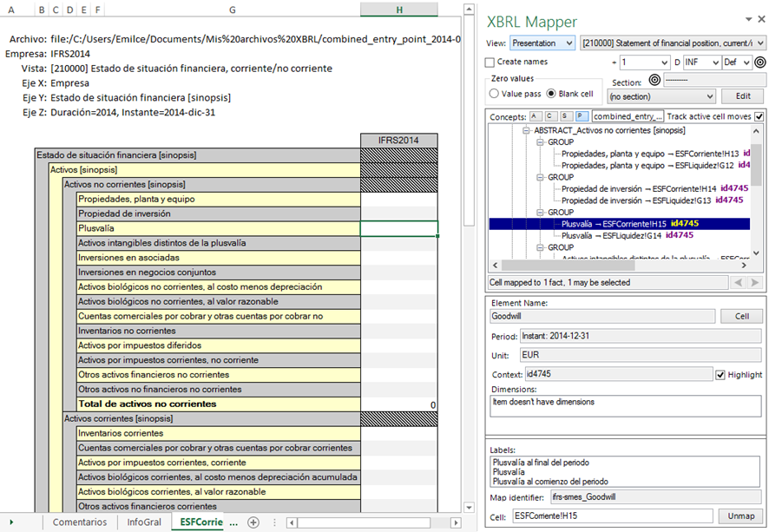Click the concepts filter P button
769x532 pixels.
pyautogui.click(x=582, y=116)
